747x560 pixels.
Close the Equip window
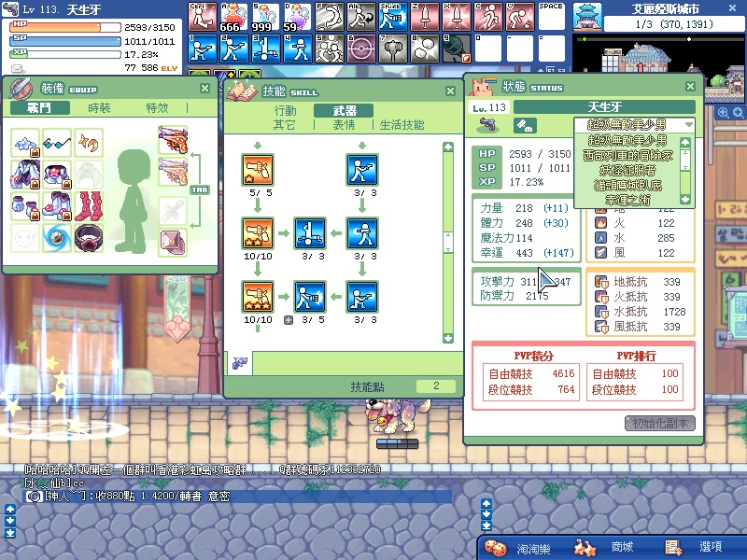tap(204, 88)
